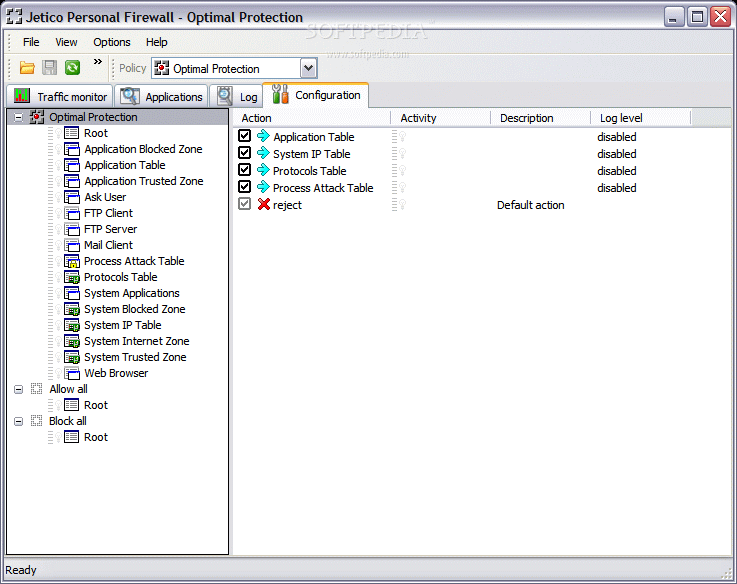Click the Process Attack Table lock icon in tree
Image resolution: width=737 pixels, height=584 pixels.
pyautogui.click(x=71, y=261)
